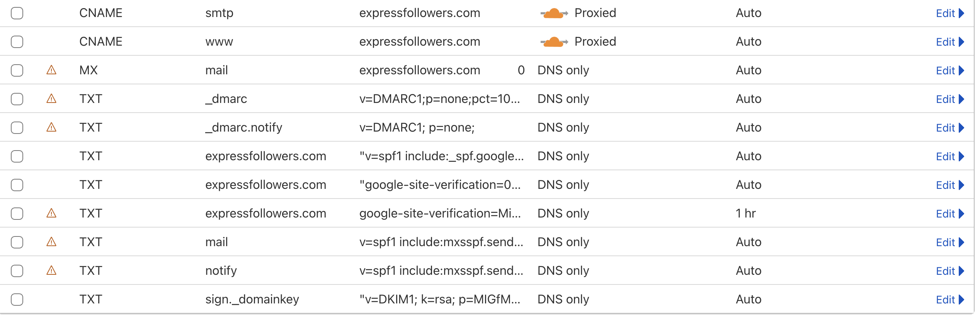Expand the www CNAME record with its Edit arrow
Image resolution: width=980 pixels, height=322 pixels.
[x=961, y=42]
